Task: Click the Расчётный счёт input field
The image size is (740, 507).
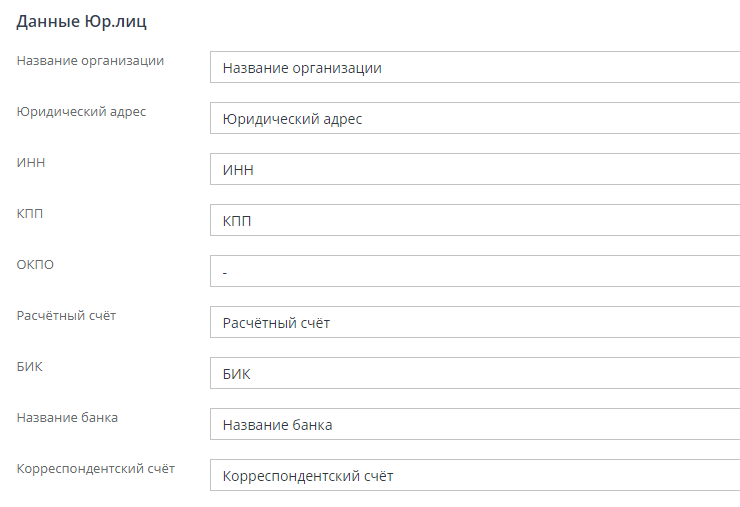Action: (x=475, y=323)
